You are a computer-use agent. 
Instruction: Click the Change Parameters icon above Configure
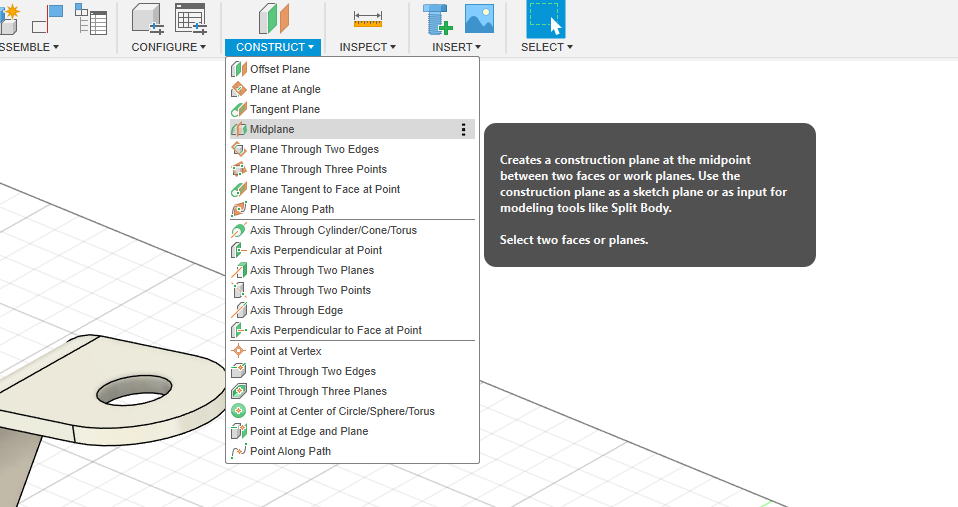(190, 19)
